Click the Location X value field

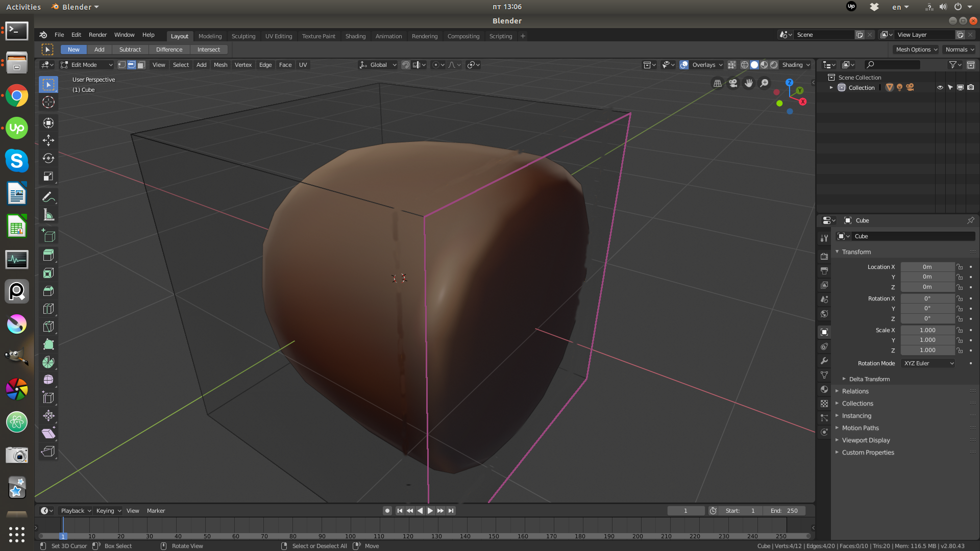(927, 267)
